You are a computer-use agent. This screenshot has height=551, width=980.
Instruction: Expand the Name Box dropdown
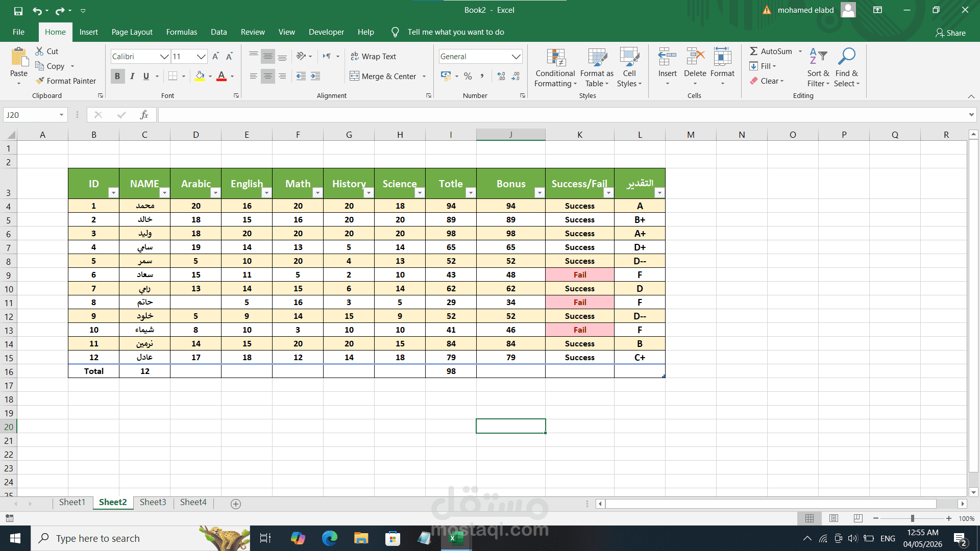[61, 115]
